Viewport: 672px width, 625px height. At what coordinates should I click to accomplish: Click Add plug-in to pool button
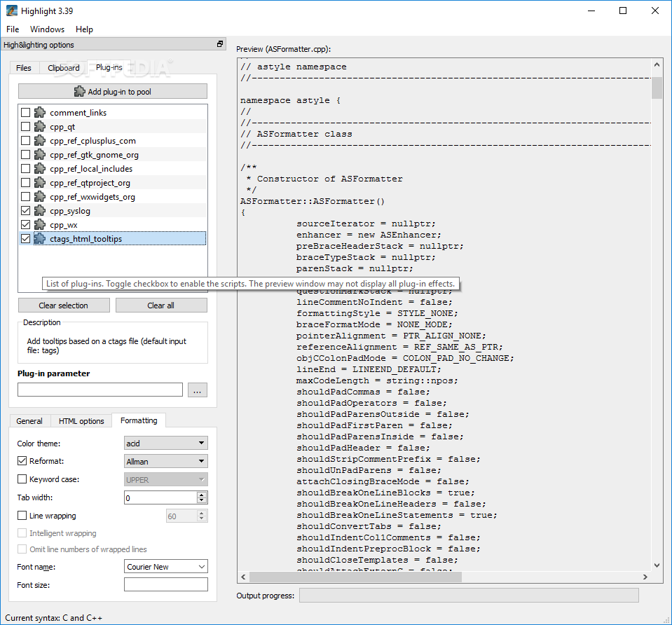[x=113, y=91]
